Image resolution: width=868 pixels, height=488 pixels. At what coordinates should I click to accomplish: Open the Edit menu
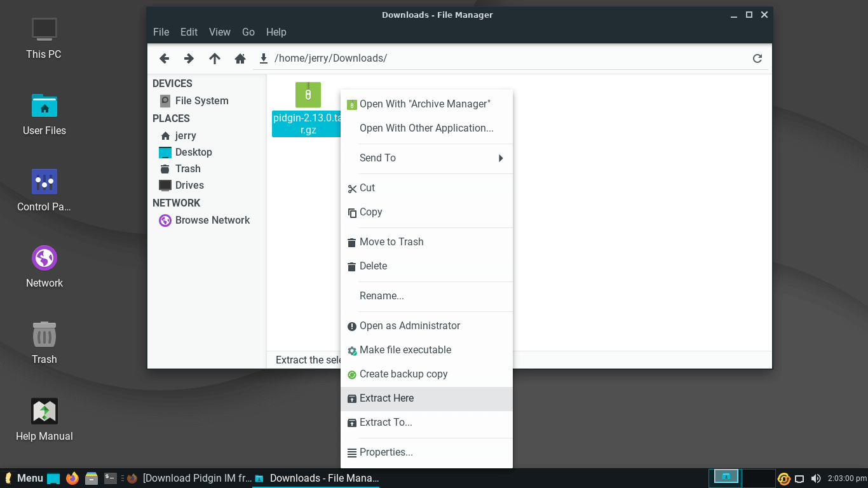pyautogui.click(x=189, y=32)
